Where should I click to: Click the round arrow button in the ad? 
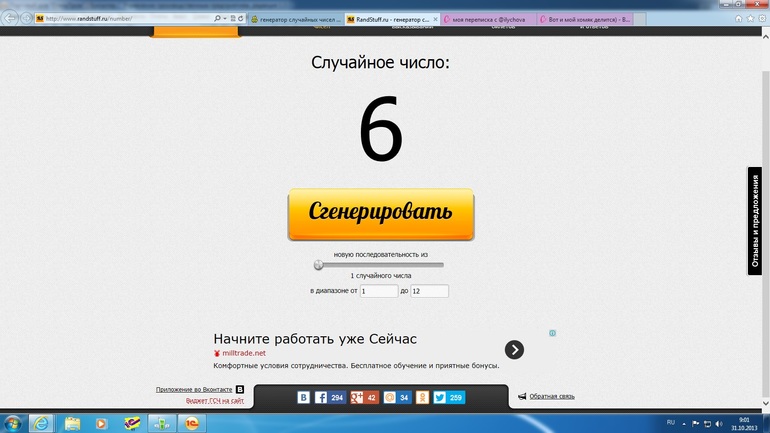514,350
